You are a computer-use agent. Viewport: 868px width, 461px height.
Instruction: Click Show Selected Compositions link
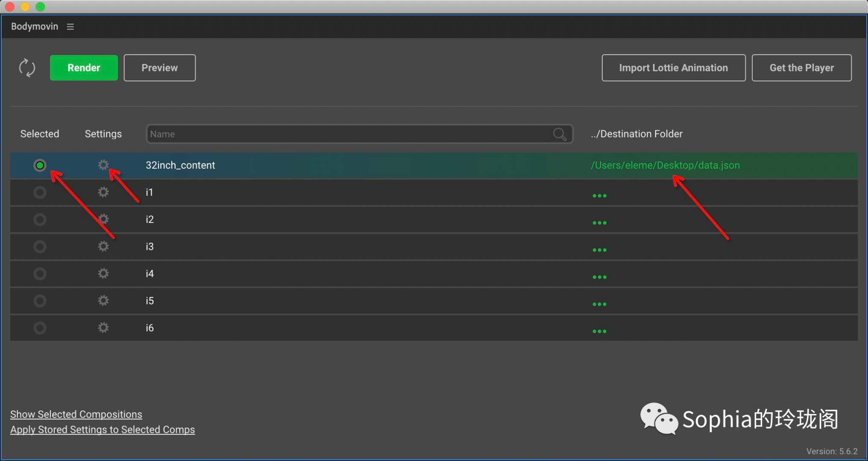[x=76, y=414]
